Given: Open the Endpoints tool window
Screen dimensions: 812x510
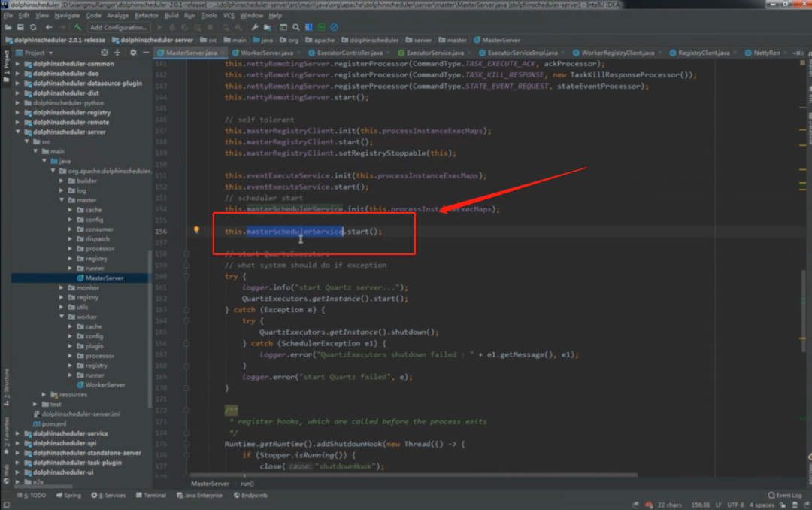Looking at the screenshot, I should (250, 496).
